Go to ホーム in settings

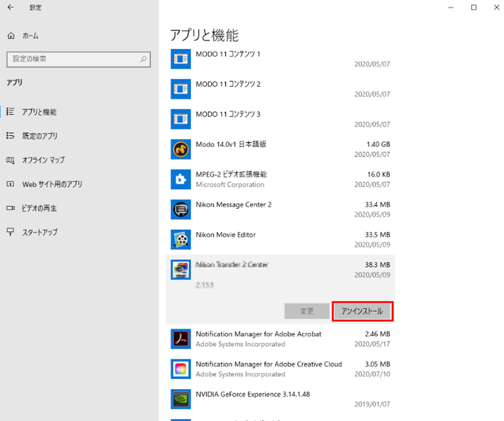[30, 36]
